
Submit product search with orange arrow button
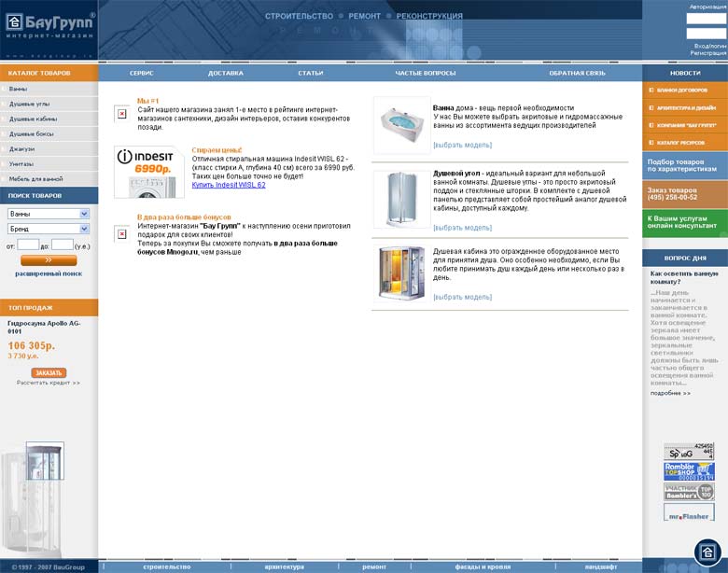pos(49,260)
